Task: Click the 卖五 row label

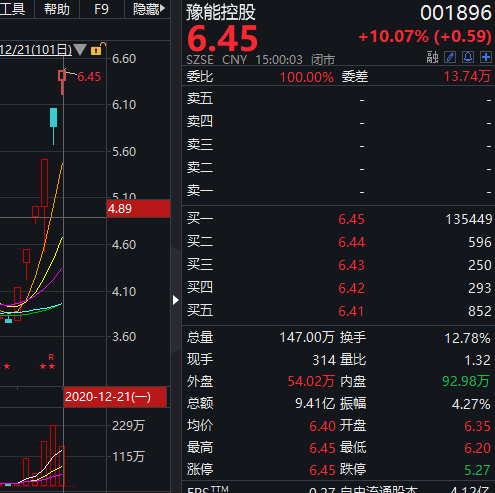Action: coord(200,99)
